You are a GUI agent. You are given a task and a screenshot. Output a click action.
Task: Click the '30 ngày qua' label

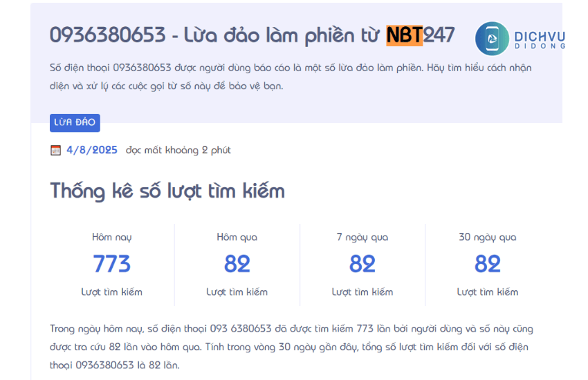(488, 238)
